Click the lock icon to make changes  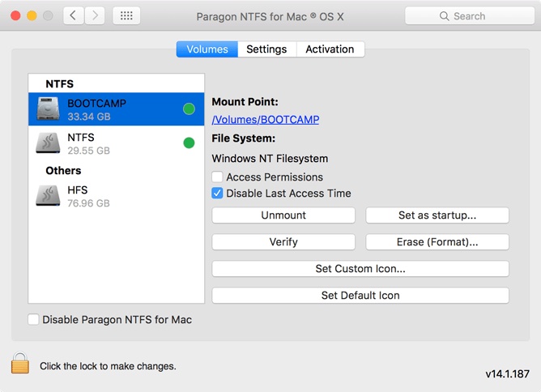20,364
